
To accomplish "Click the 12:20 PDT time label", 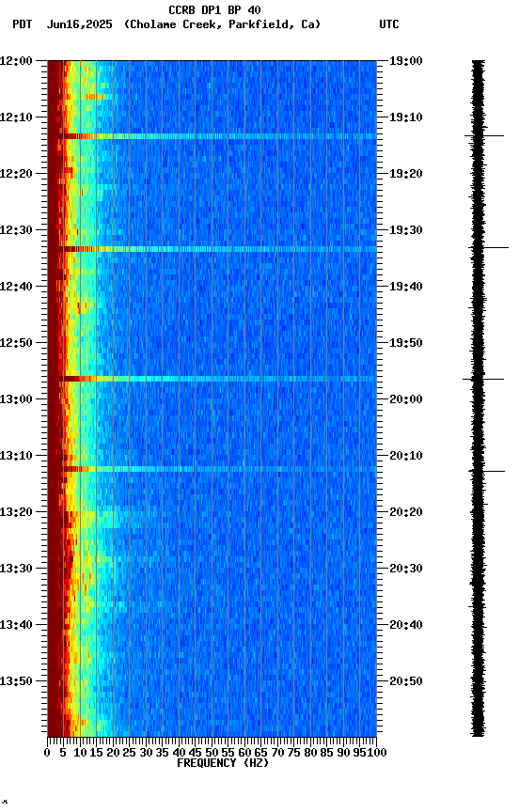I will (16, 174).
